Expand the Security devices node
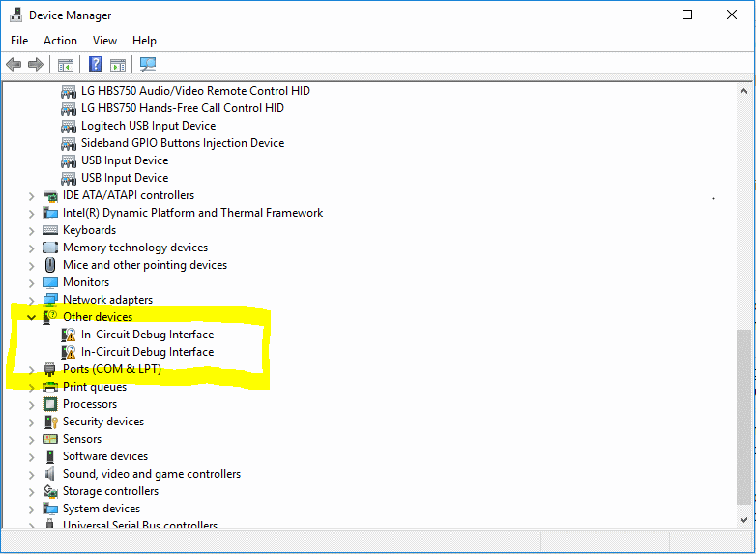This screenshot has width=756, height=554. point(31,423)
